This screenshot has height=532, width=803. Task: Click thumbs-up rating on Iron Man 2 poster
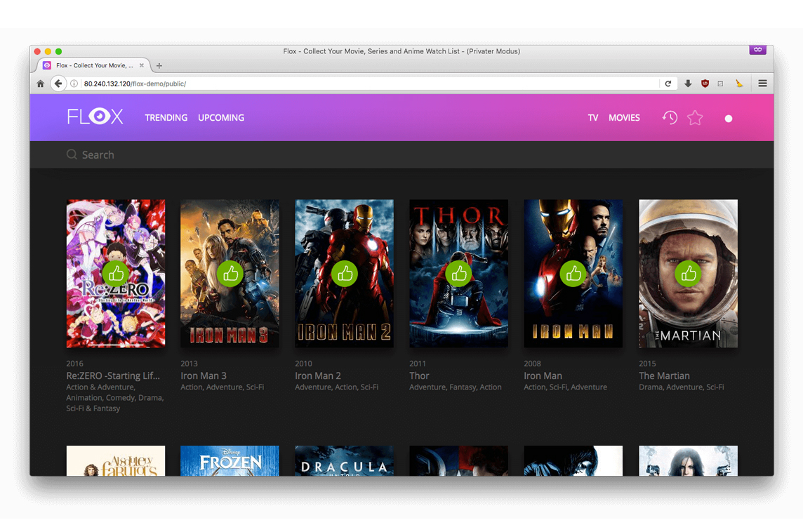coord(345,274)
